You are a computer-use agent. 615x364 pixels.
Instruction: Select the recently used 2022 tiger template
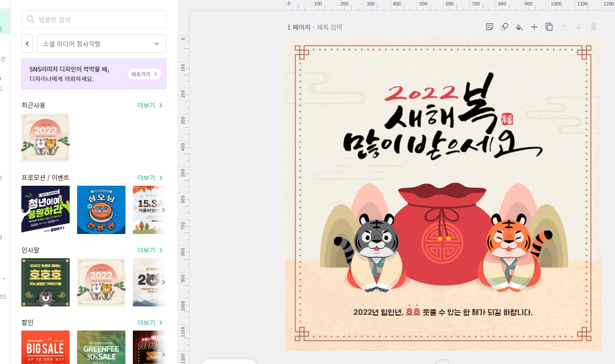(46, 137)
